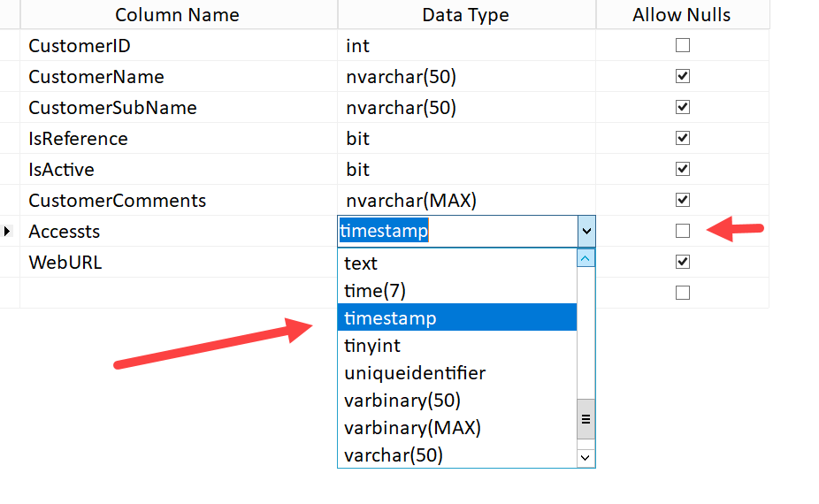Click the IsReference column name cell

[179, 138]
